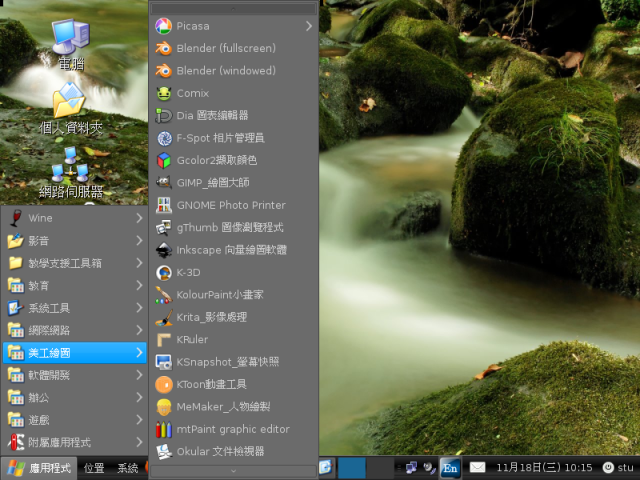Viewport: 640px width, 480px height.
Task: Click the Comix smiley icon
Action: click(164, 93)
